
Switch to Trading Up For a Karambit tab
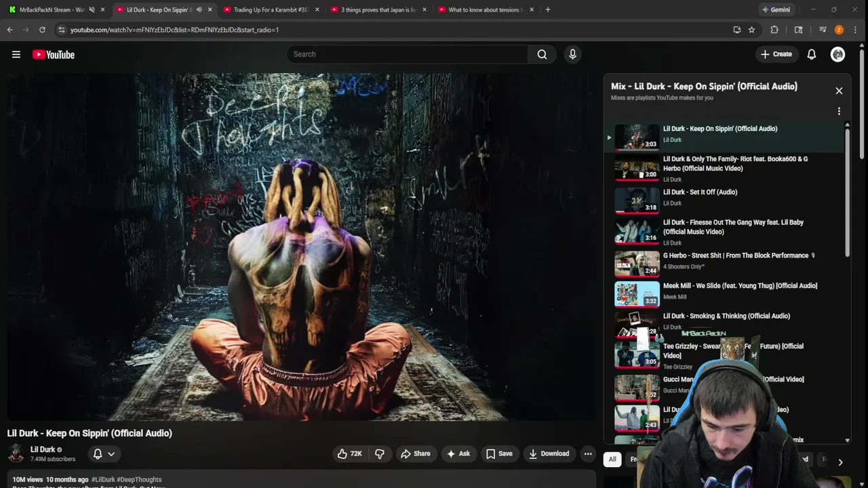click(270, 9)
